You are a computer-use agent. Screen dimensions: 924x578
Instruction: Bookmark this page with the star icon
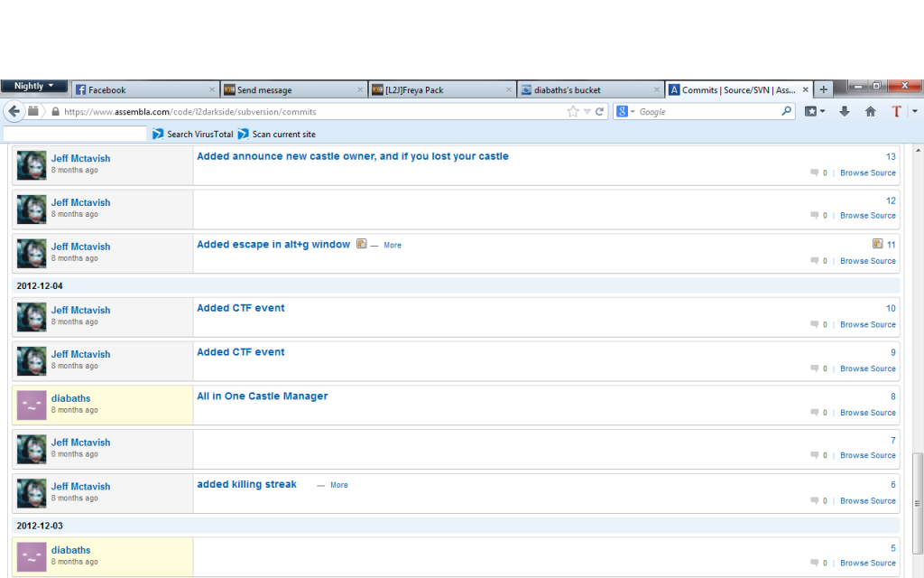pos(573,112)
